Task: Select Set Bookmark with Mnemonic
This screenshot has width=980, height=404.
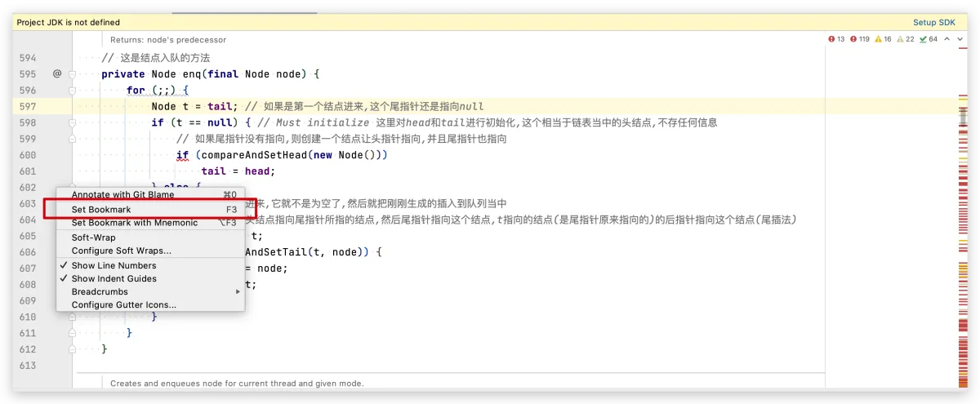Action: (135, 222)
